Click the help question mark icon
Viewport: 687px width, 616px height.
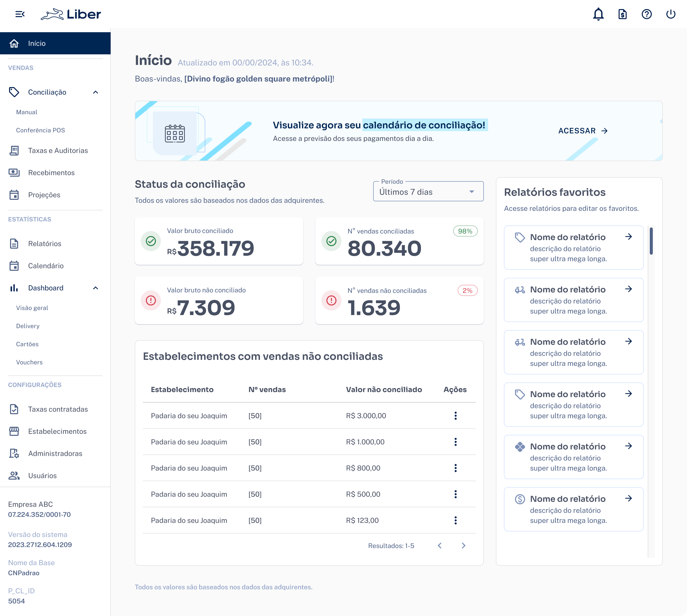tap(647, 14)
